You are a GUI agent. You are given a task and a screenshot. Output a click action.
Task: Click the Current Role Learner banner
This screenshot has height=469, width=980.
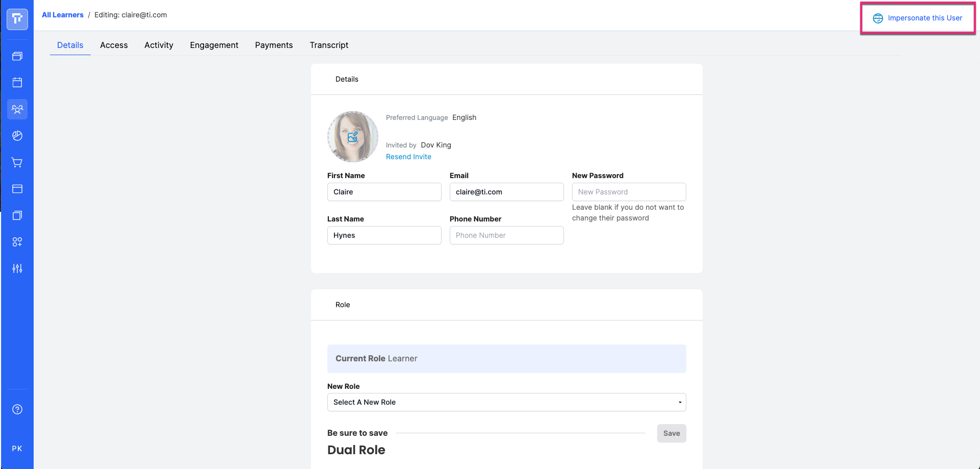pos(506,359)
